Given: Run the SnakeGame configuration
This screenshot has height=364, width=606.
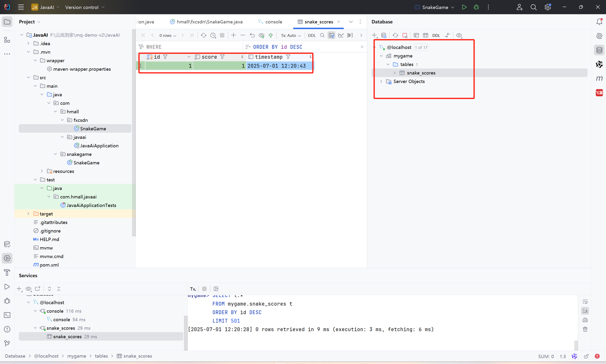Looking at the screenshot, I should [464, 7].
